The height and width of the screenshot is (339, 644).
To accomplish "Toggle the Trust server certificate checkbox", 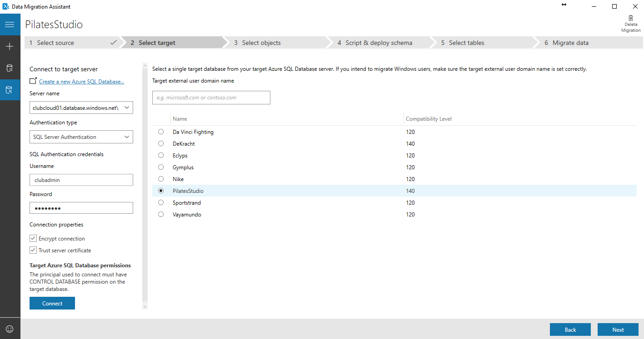I will (33, 250).
